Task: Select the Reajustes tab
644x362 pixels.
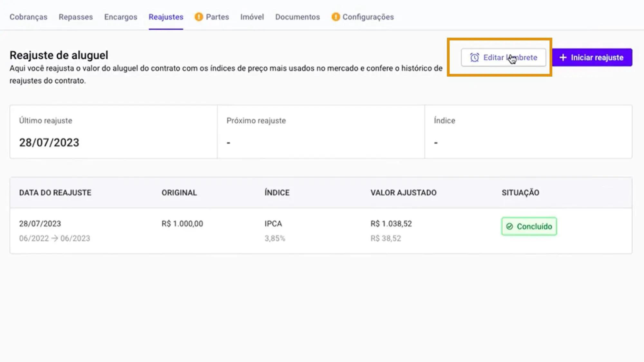Action: pos(166,17)
